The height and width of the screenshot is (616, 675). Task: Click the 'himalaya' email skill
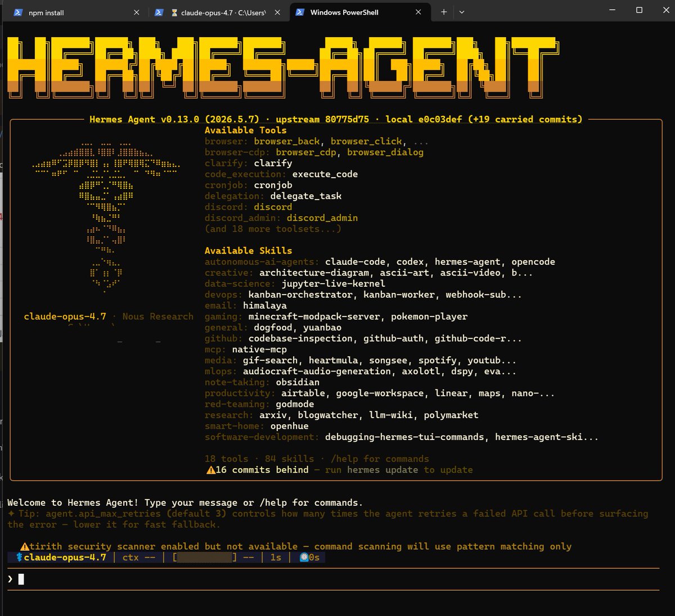click(265, 306)
